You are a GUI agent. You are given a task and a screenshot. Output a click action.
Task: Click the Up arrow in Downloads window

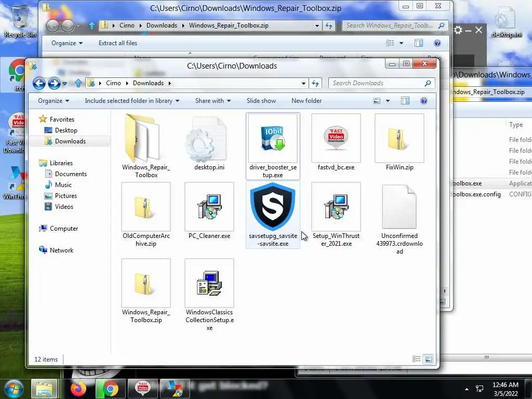pyautogui.click(x=78, y=83)
